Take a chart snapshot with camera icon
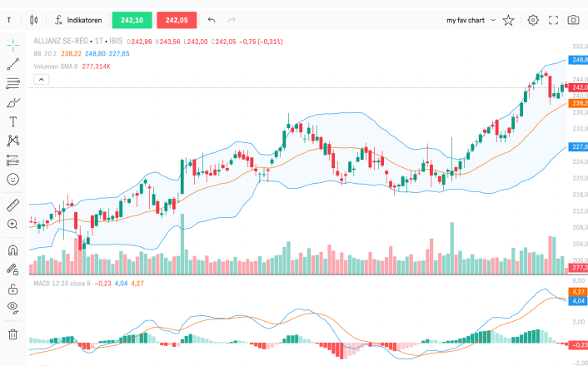This screenshot has width=588, height=366. coord(573,20)
